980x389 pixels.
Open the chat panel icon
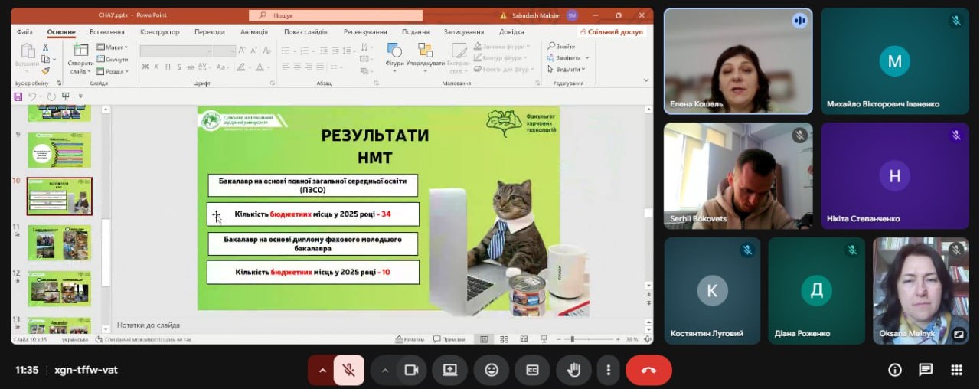pos(926,370)
